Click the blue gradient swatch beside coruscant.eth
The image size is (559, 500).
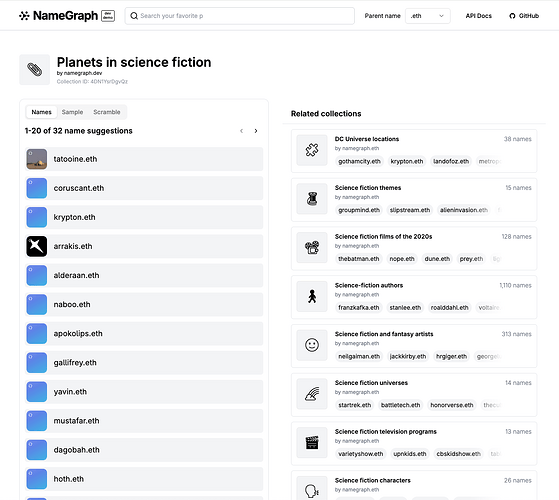point(37,188)
